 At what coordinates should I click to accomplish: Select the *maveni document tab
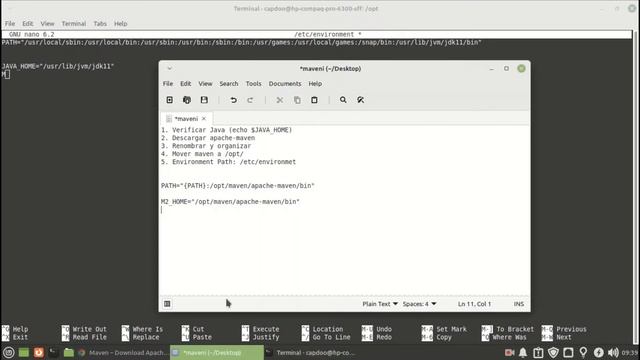[186, 119]
